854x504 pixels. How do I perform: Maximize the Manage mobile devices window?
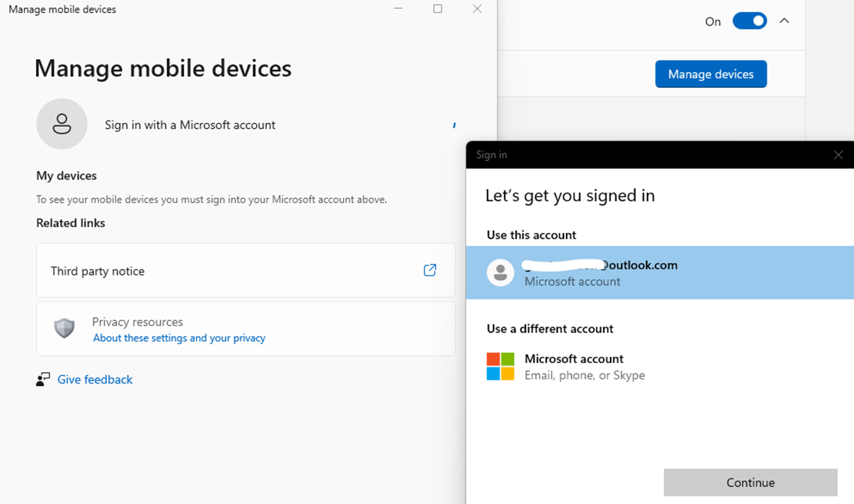(437, 9)
